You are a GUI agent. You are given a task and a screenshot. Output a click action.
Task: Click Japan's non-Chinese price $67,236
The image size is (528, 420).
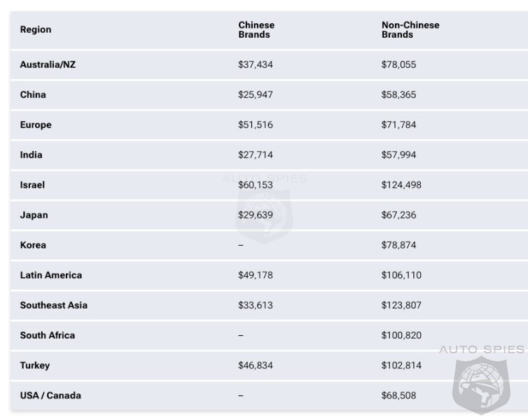(x=398, y=215)
